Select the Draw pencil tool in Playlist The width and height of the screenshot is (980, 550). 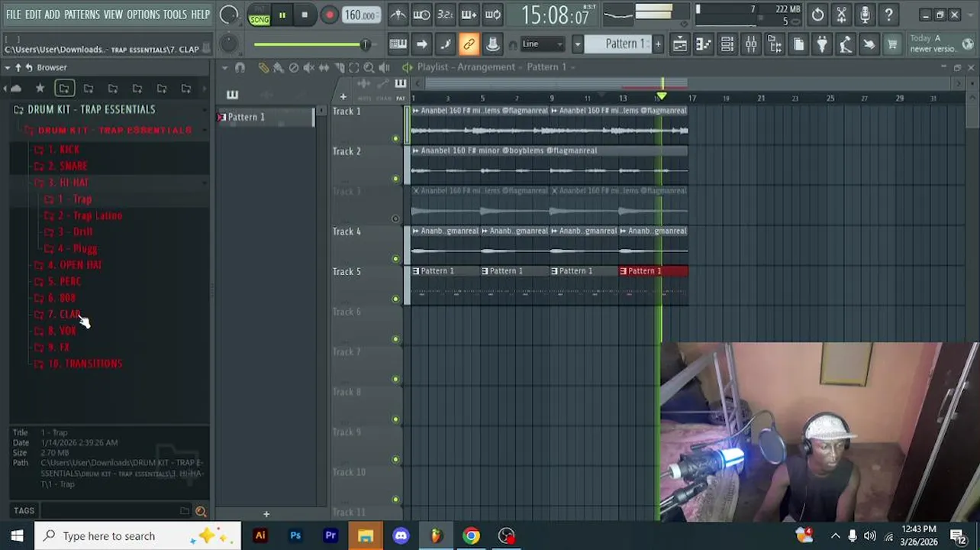263,67
